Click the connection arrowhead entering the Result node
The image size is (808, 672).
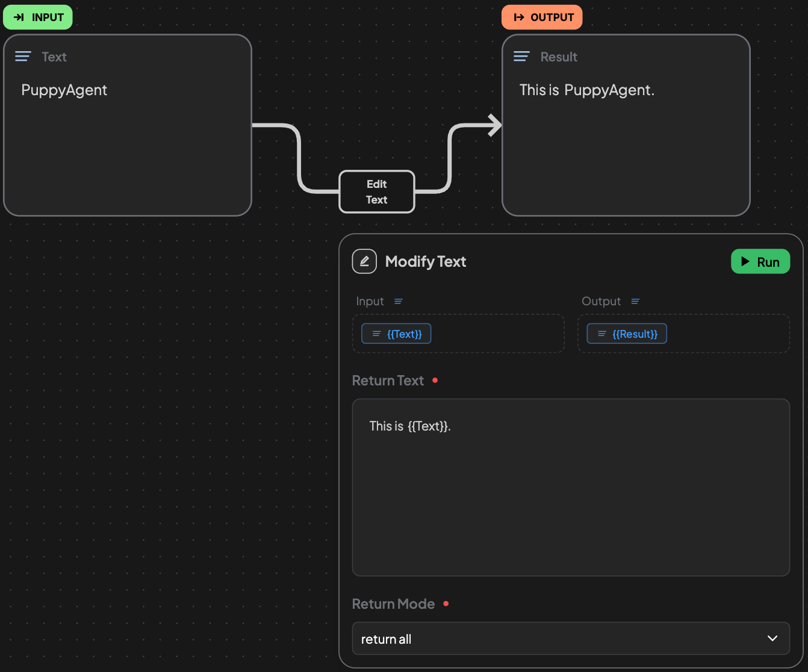click(495, 125)
